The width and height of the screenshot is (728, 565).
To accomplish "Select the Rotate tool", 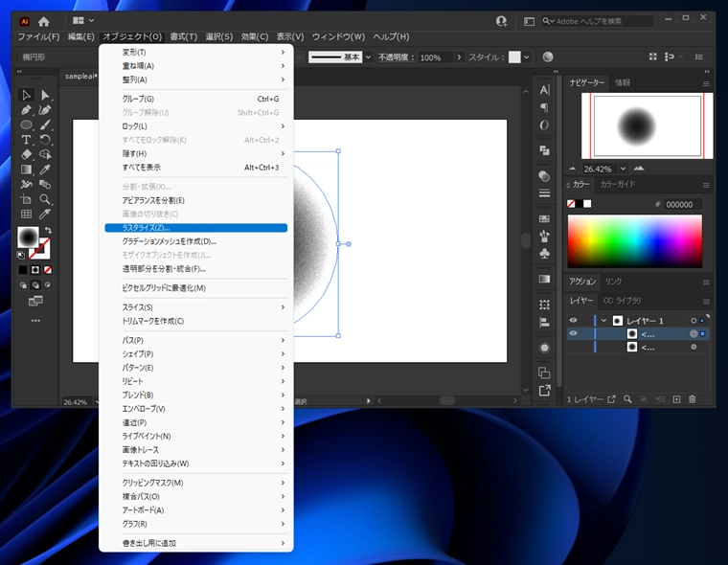I will tap(45, 140).
